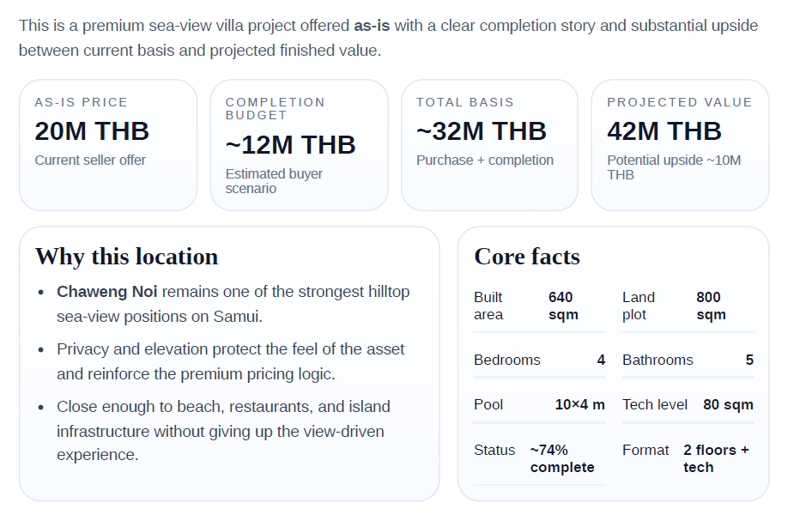Click the "~12M THB" budget figure

[290, 145]
